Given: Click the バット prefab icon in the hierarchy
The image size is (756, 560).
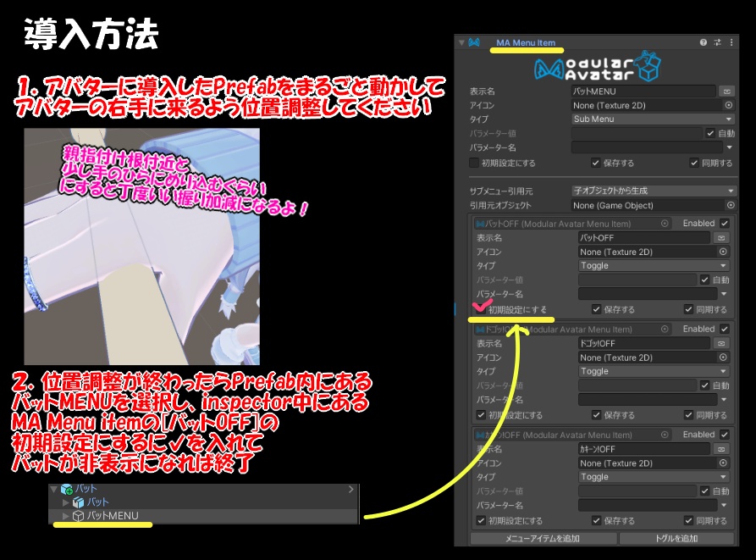Looking at the screenshot, I should [x=78, y=502].
